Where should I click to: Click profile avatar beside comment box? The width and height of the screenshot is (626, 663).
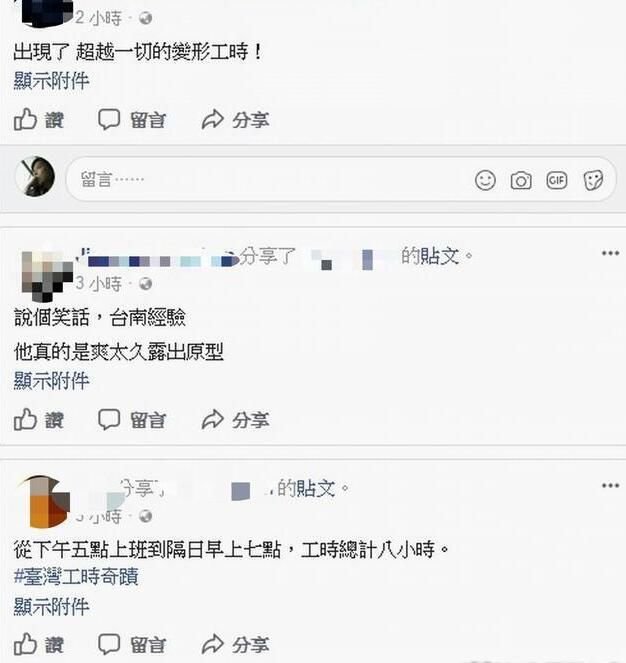click(35, 176)
